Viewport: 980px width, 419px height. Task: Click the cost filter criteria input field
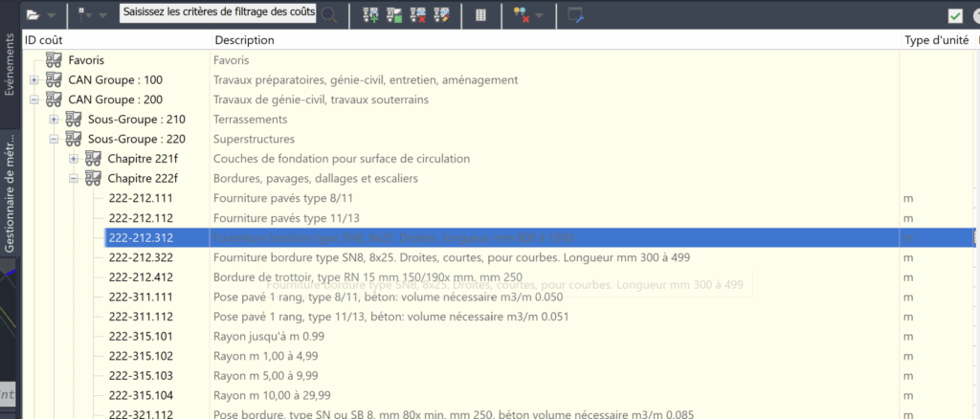tap(218, 14)
